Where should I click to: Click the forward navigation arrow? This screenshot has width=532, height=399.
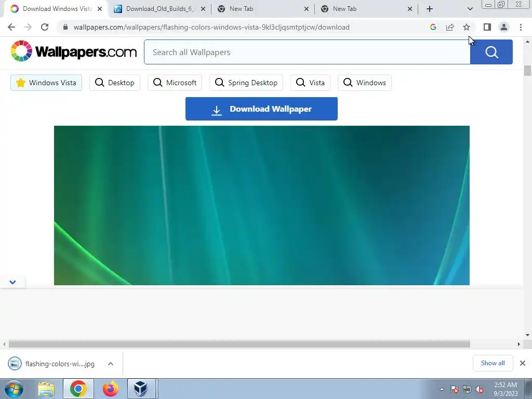(28, 27)
